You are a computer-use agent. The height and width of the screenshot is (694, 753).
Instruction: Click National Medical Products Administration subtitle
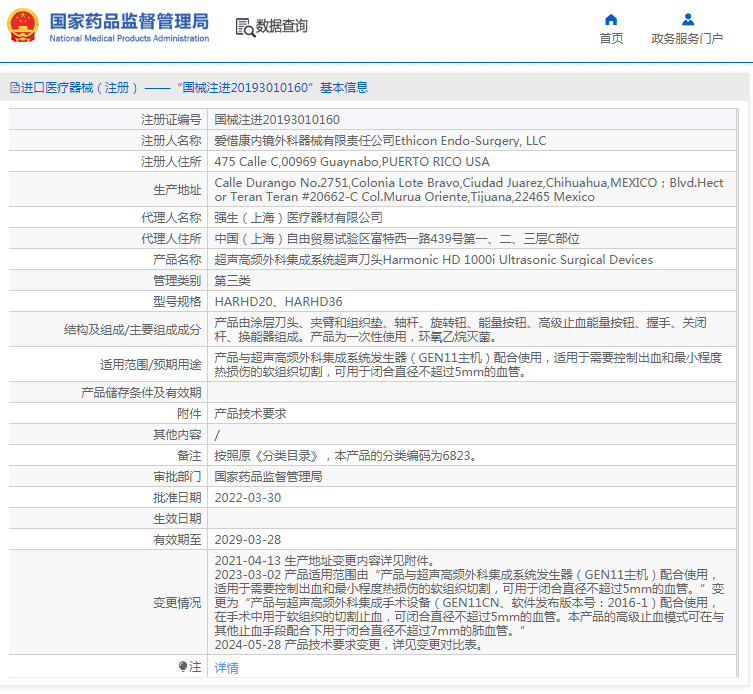[x=129, y=38]
